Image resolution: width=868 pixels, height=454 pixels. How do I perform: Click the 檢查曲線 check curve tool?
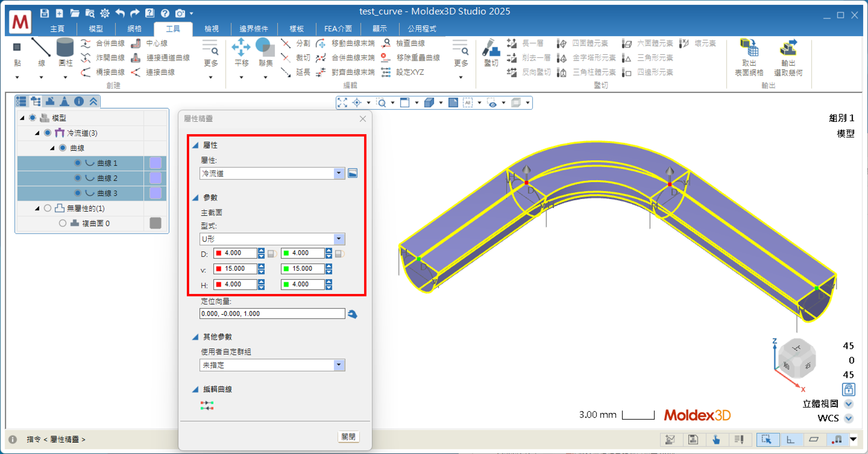(403, 43)
